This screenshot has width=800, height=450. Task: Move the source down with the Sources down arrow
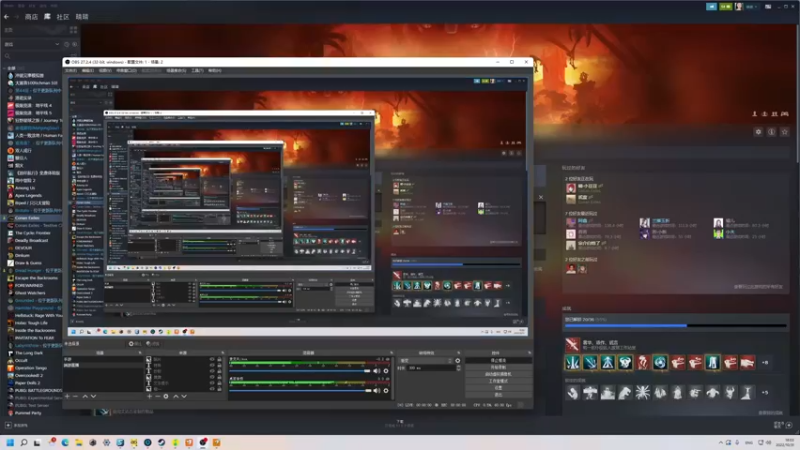(184, 396)
